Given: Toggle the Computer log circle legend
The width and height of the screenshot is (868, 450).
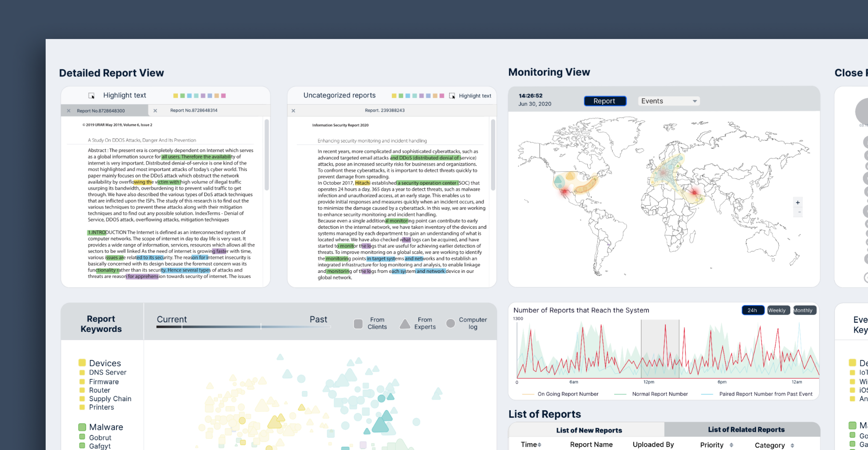Looking at the screenshot, I should (450, 324).
